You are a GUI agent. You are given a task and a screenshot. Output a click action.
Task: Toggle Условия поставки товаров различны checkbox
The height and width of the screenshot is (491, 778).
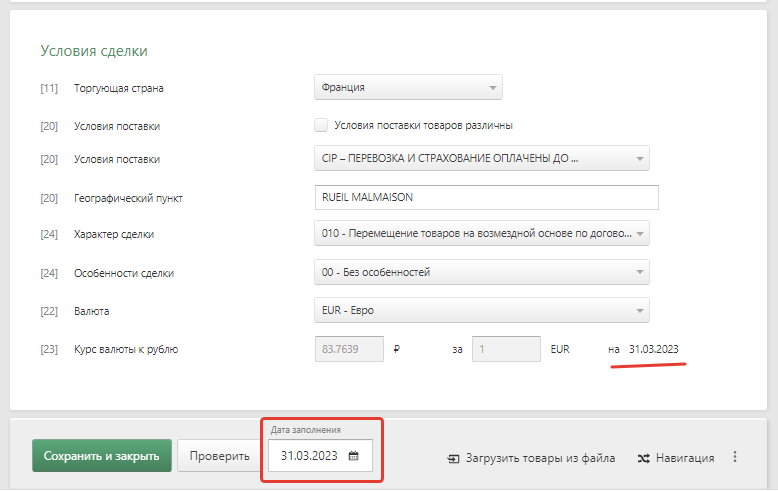(x=321, y=125)
